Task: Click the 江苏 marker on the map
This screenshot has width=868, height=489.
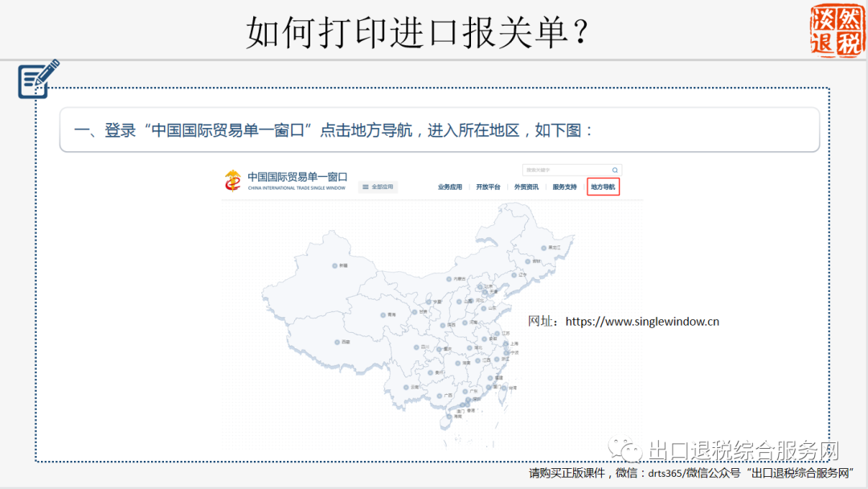Action: (x=497, y=334)
